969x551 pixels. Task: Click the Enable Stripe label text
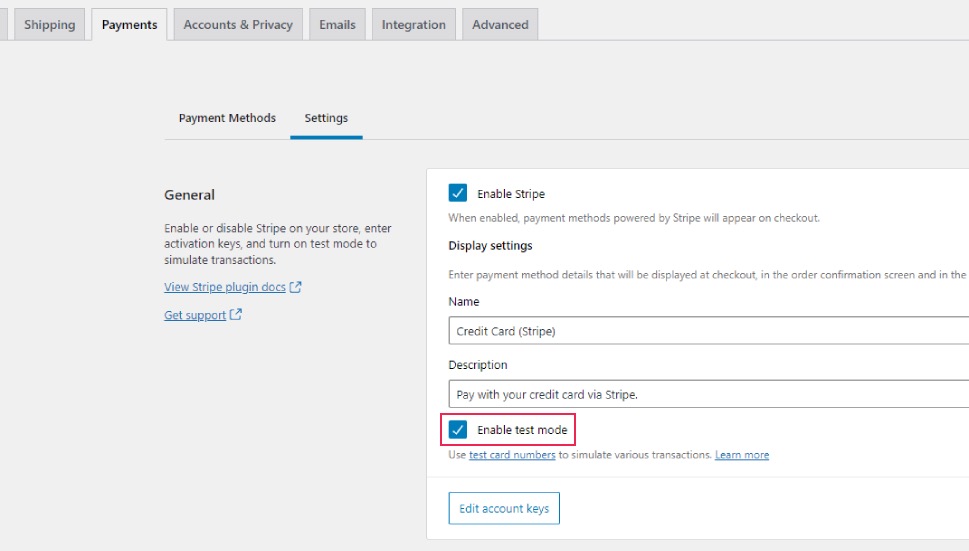[511, 194]
